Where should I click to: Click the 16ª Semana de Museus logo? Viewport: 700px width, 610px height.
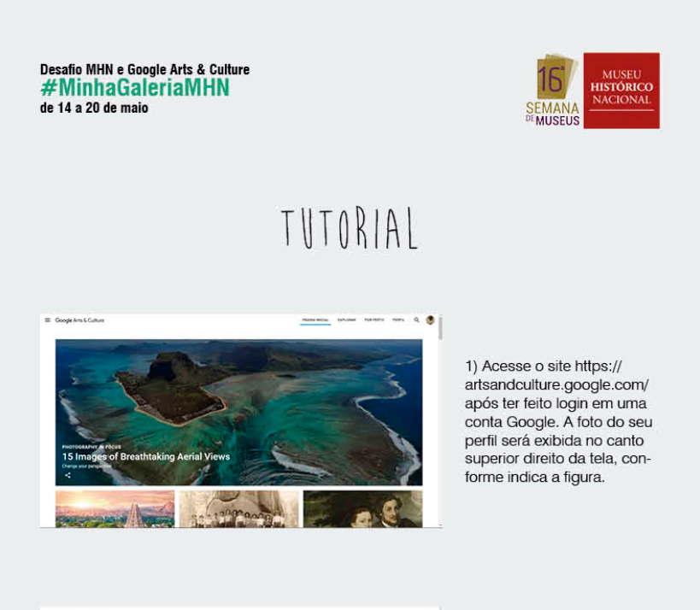tap(553, 91)
